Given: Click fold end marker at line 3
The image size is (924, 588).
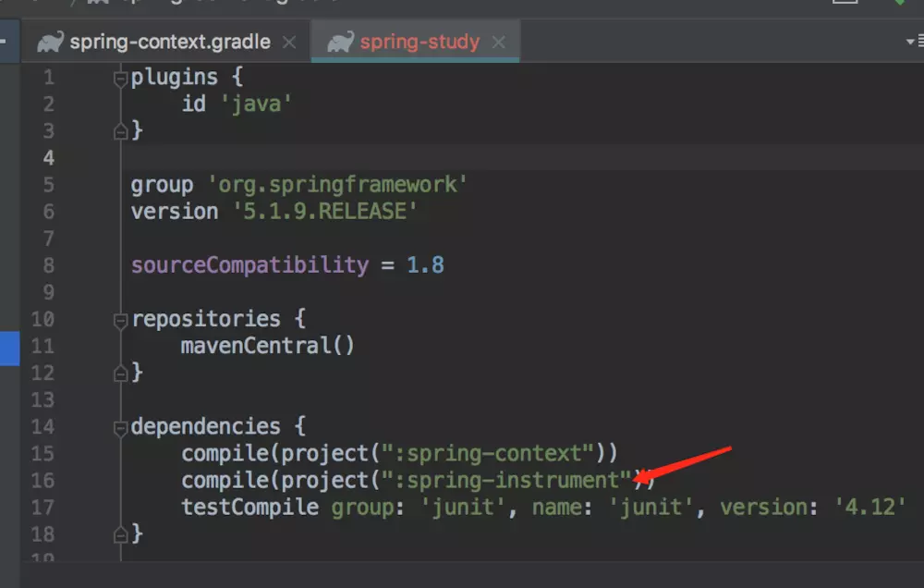Looking at the screenshot, I should [120, 131].
